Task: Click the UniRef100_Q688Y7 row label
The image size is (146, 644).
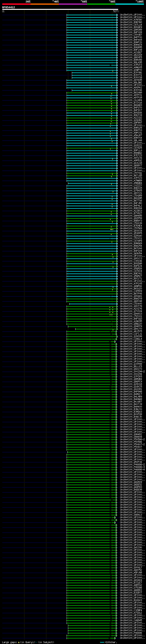Action: [131, 165]
